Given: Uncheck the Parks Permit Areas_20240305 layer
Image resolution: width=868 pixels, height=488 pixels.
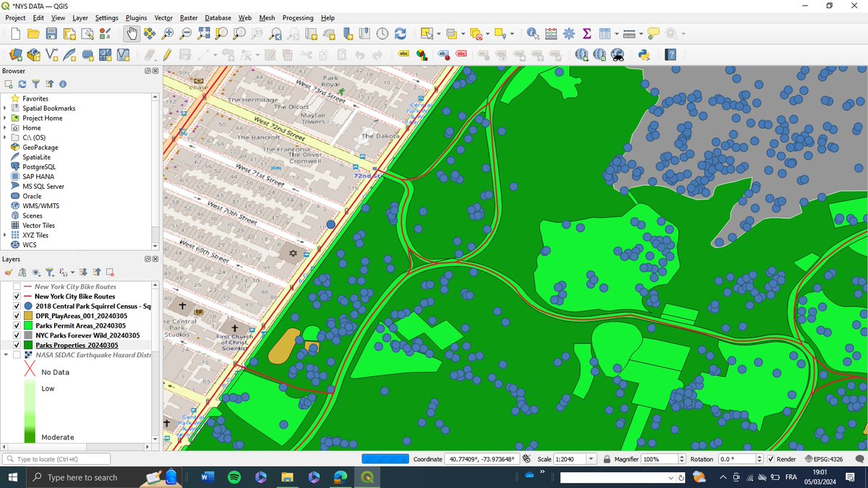Looking at the screenshot, I should pos(16,325).
